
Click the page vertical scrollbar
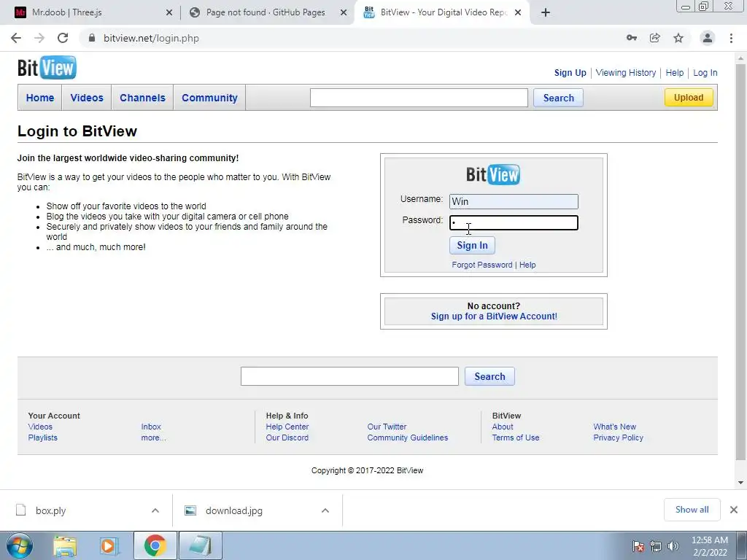[x=740, y=262]
